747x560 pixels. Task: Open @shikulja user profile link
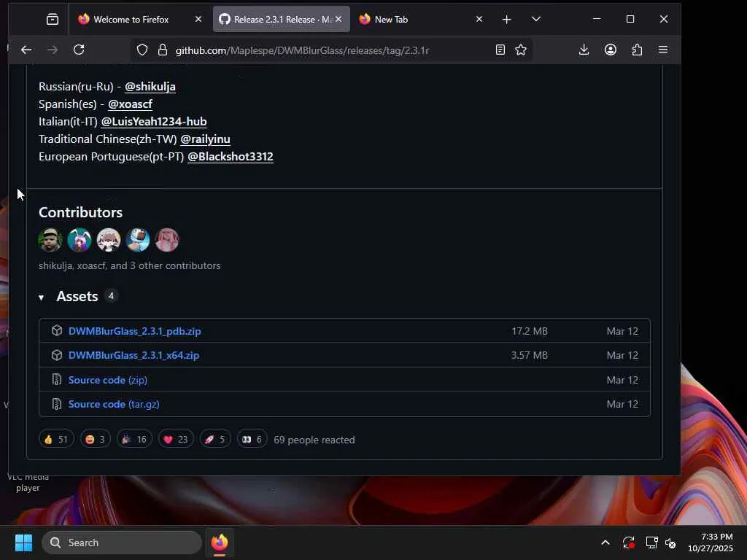coord(150,87)
